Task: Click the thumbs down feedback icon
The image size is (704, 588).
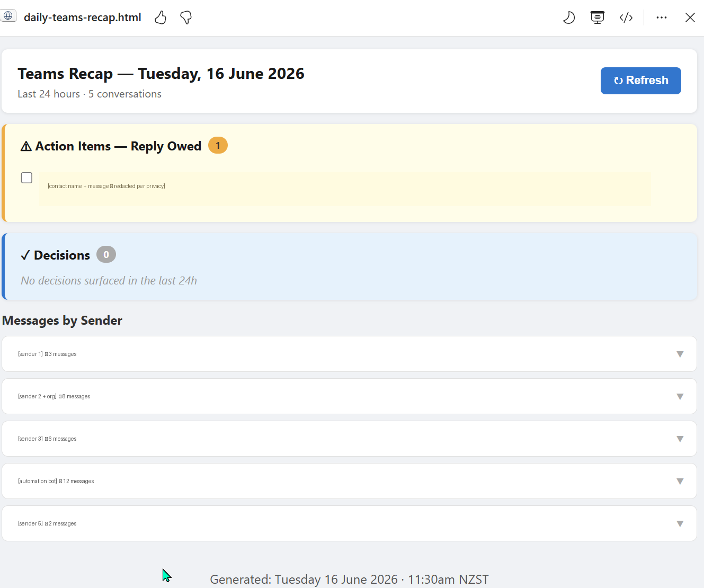Action: (x=186, y=17)
